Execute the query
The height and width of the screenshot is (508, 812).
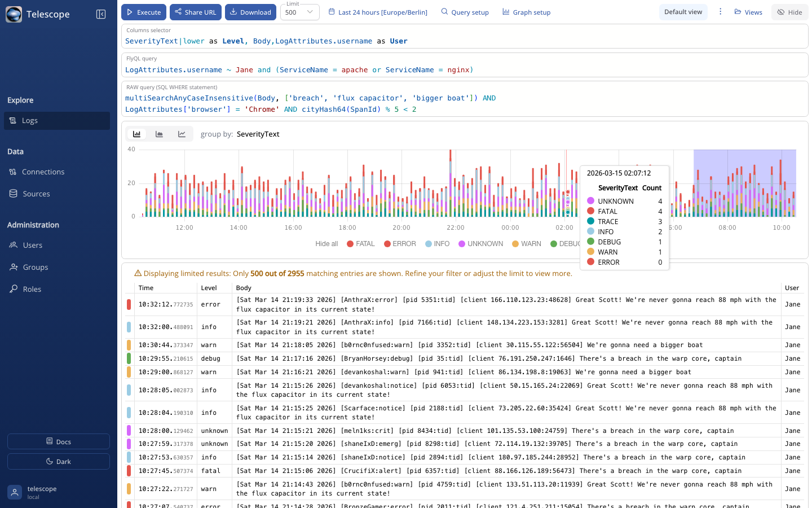pos(144,12)
